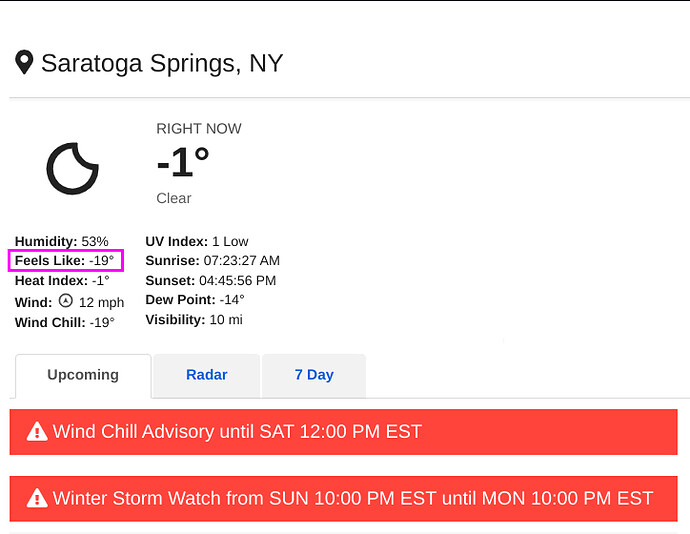Screen dimensions: 690x534
Task: Click the UV Index 1 Low reading
Action: (197, 241)
